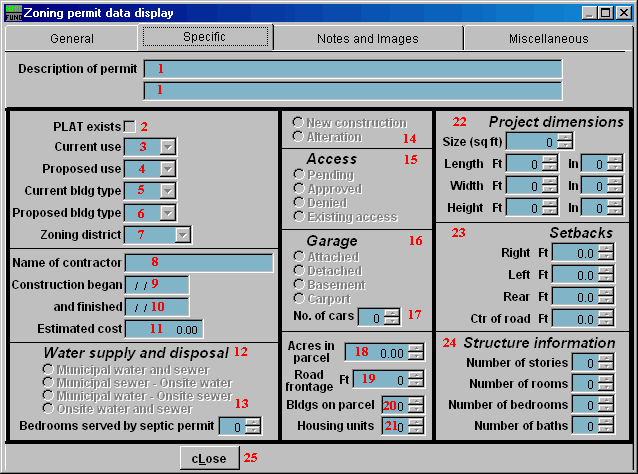Click the No. of cars spinner
The image size is (638, 474).
point(379,317)
